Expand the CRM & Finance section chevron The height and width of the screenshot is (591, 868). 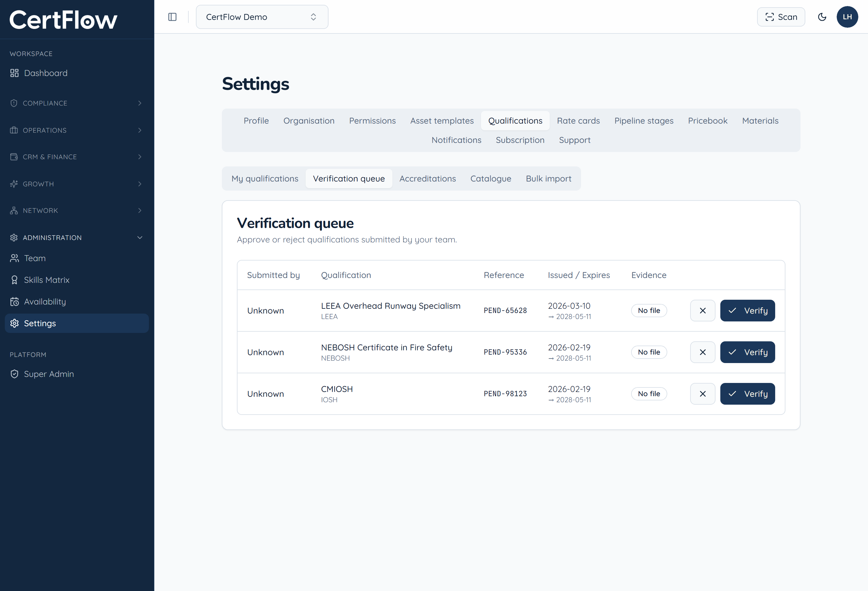(x=140, y=157)
